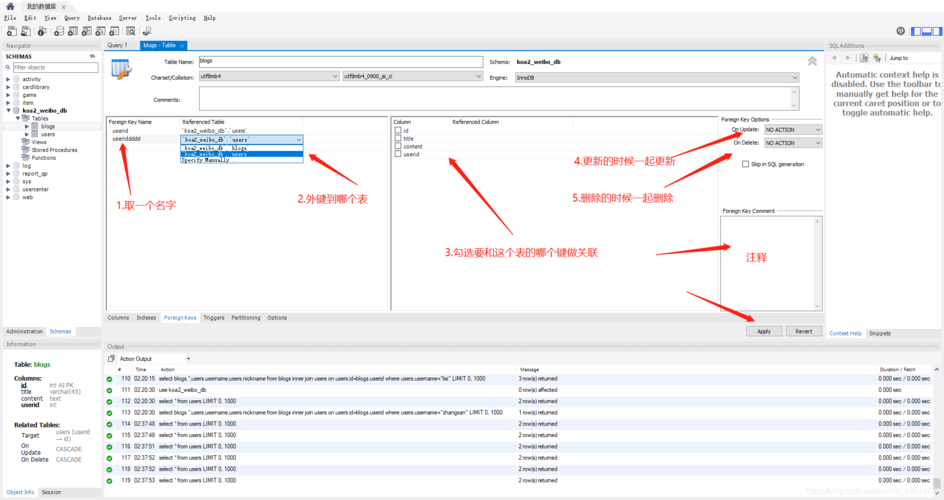Click the Apply button
This screenshot has width=944, height=500.
[764, 332]
